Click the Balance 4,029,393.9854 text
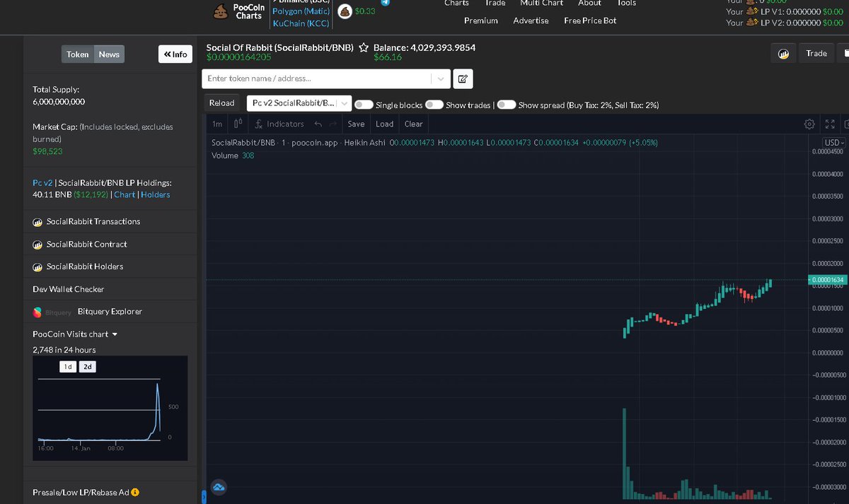The width and height of the screenshot is (849, 504). (x=424, y=48)
